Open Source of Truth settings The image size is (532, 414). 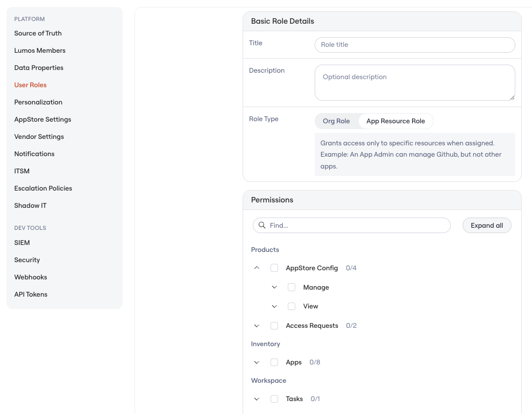[x=38, y=33]
